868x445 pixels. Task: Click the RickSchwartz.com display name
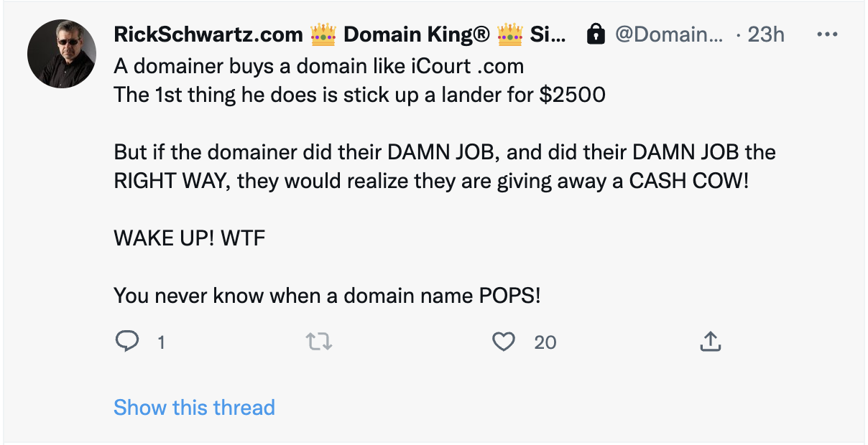(208, 34)
